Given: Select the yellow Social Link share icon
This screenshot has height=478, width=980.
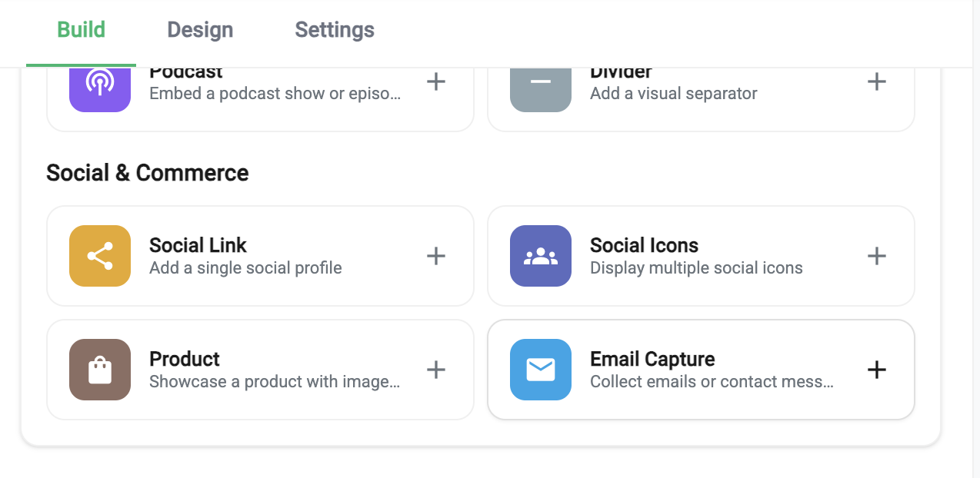Looking at the screenshot, I should [x=99, y=256].
